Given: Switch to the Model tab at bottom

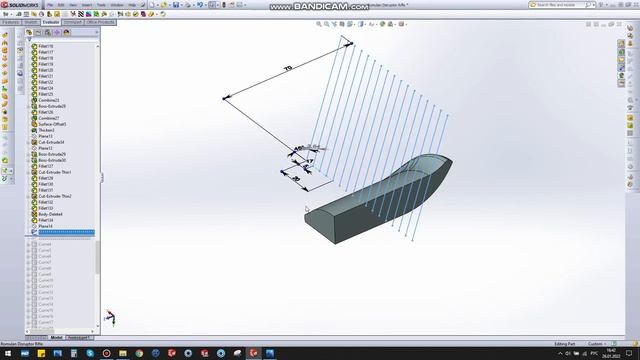Looking at the screenshot, I should point(56,338).
